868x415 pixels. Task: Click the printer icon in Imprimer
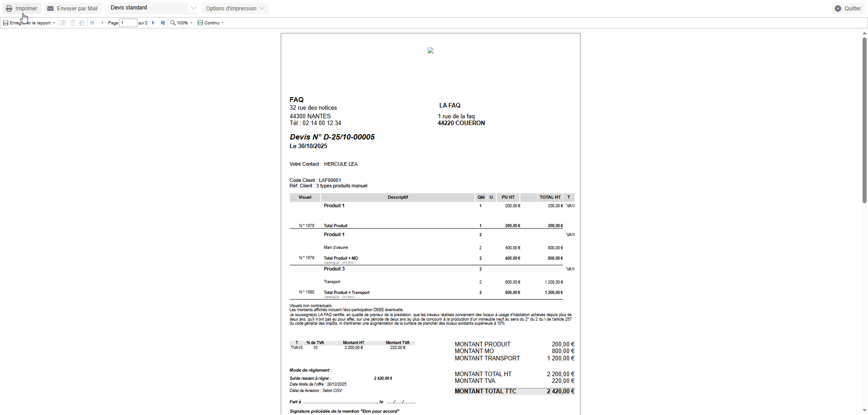[x=9, y=9]
